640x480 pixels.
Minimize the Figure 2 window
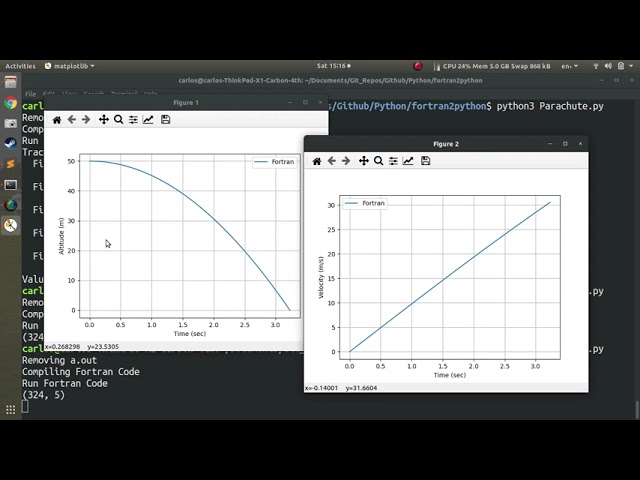point(550,144)
